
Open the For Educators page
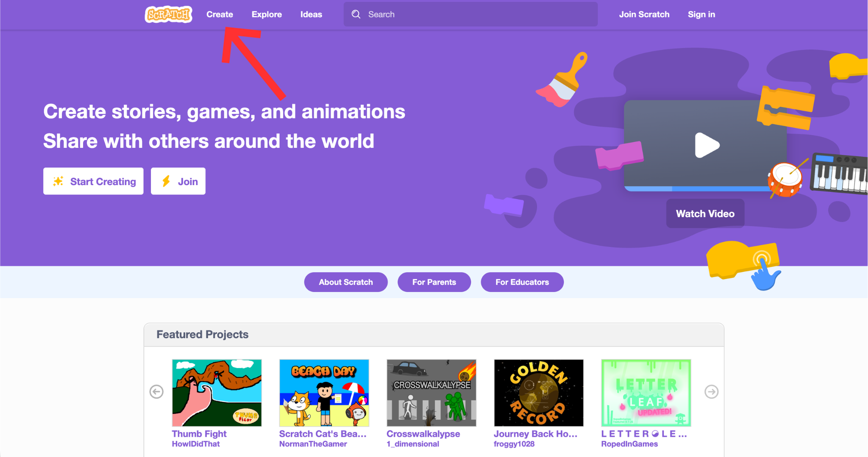coord(522,282)
